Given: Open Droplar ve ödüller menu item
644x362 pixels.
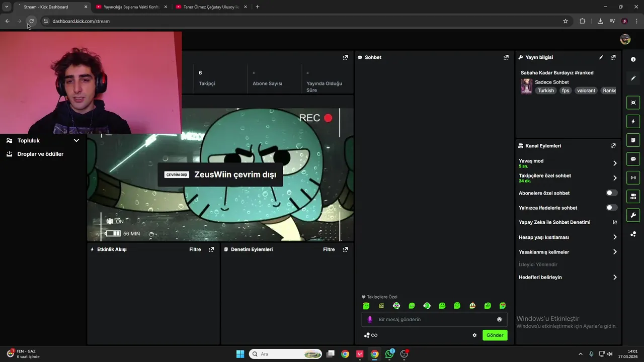Looking at the screenshot, I should coord(40,154).
